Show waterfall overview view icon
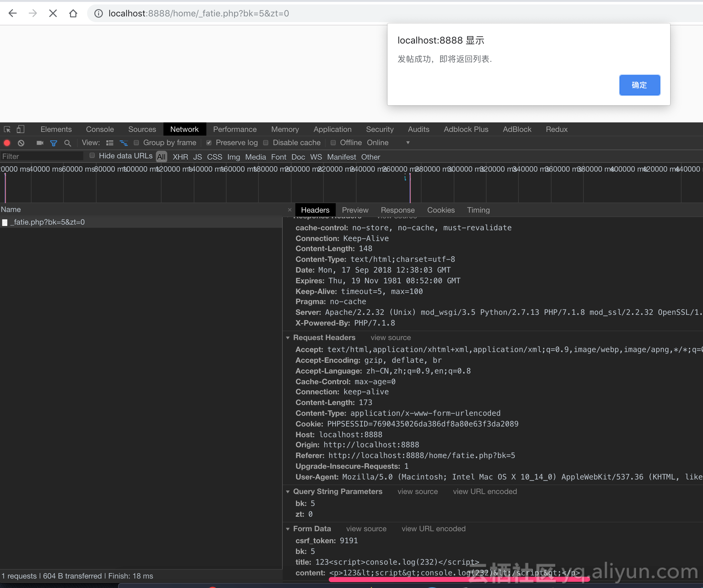This screenshot has height=588, width=703. (123, 143)
